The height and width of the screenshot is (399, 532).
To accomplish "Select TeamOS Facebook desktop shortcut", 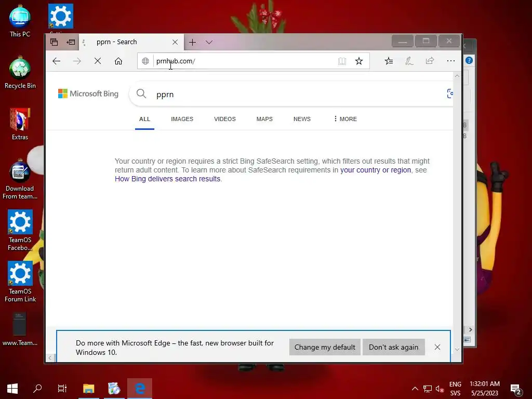I will point(20,230).
